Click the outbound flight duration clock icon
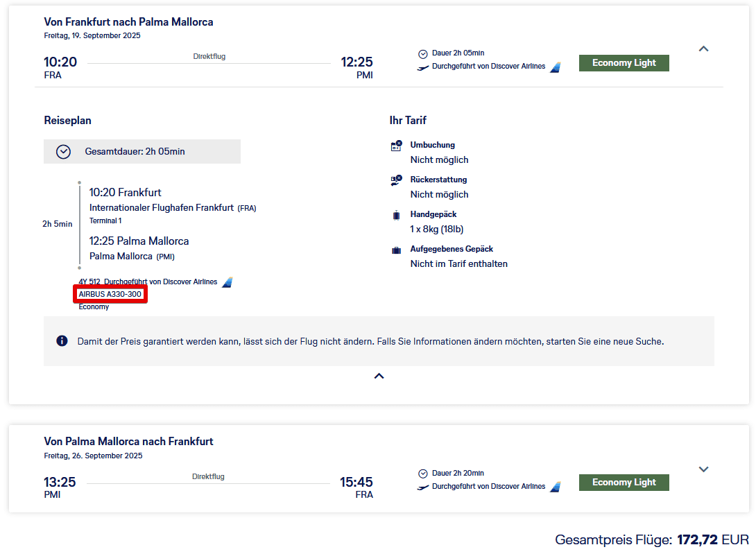Viewport: 756px width, 554px height. 423,53
